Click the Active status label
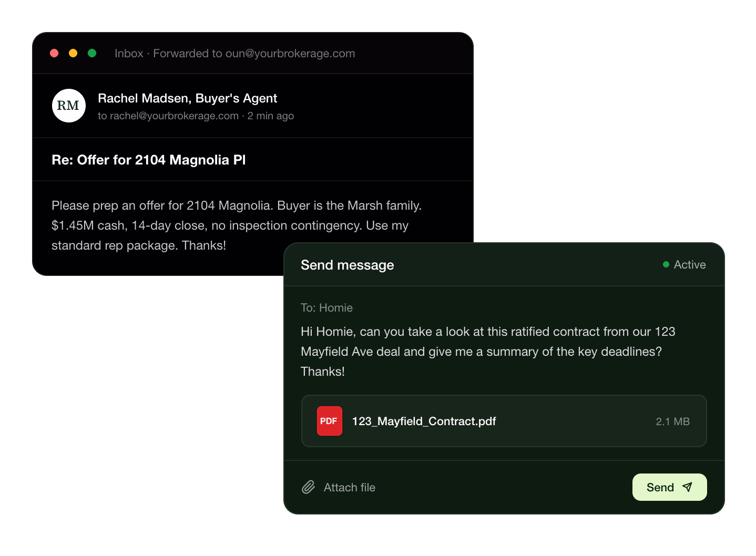The image size is (756, 556). [690, 264]
